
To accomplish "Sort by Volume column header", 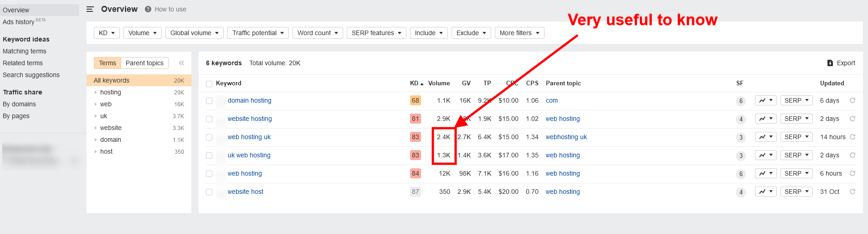I will pos(439,83).
